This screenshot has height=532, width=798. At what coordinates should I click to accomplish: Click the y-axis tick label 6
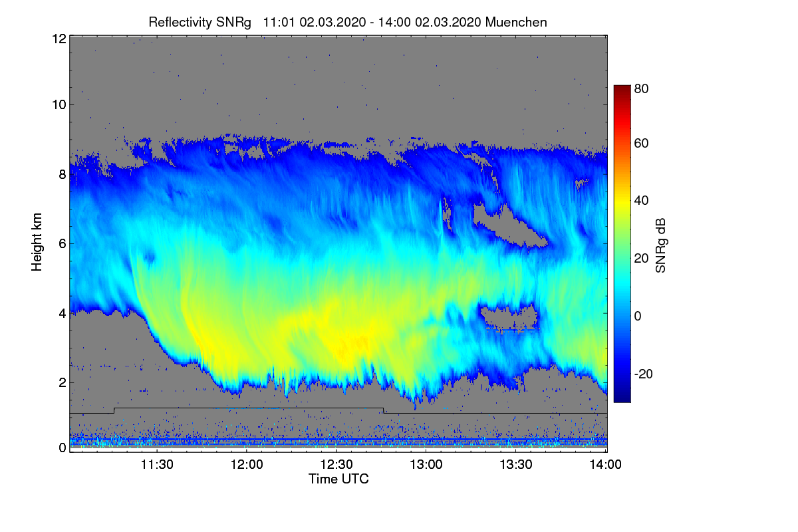62,243
